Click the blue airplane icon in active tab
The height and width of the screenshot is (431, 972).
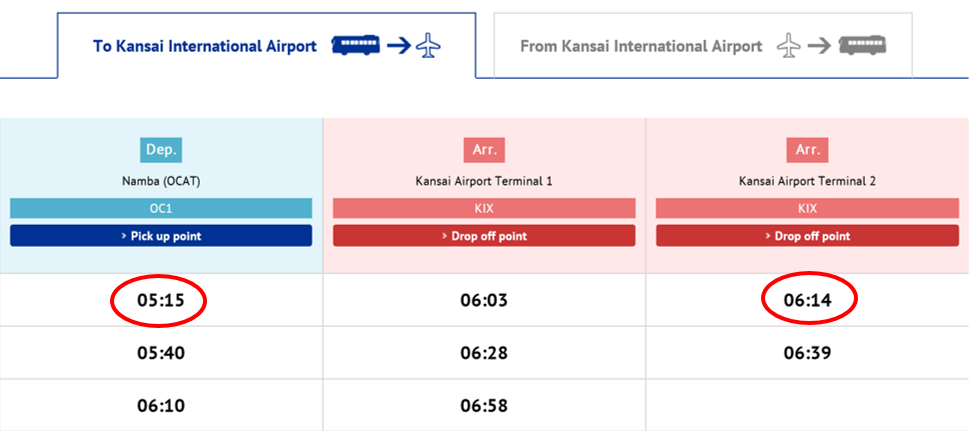pyautogui.click(x=428, y=46)
